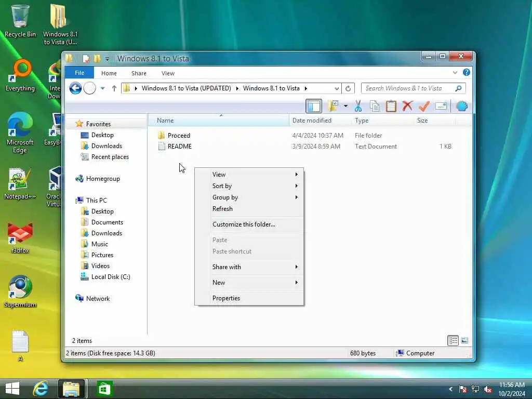Select the Microsoft Edge desktop shortcut

point(20,133)
